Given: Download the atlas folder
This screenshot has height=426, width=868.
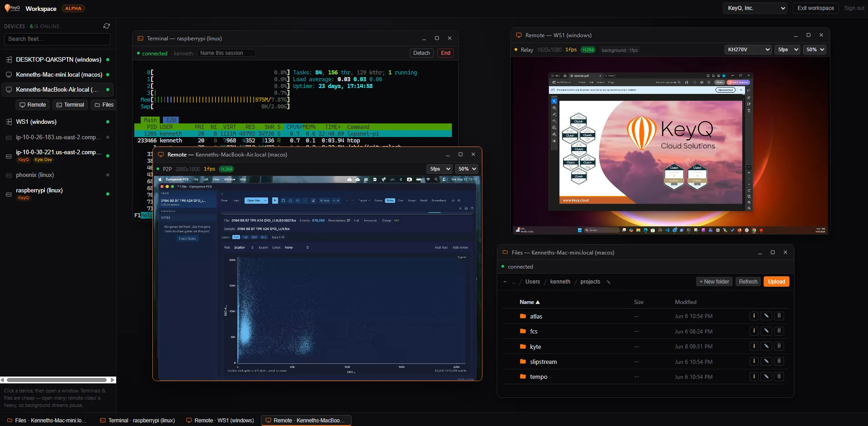Looking at the screenshot, I should (x=754, y=316).
